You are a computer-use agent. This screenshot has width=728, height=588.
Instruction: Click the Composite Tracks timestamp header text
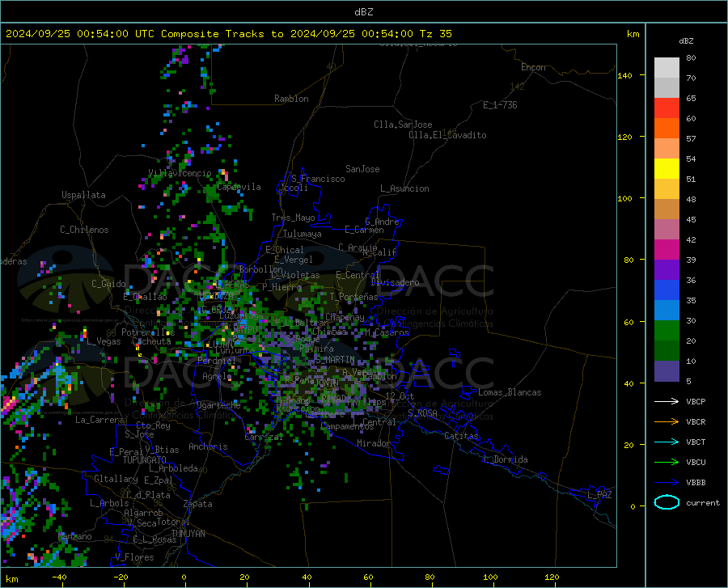click(229, 34)
